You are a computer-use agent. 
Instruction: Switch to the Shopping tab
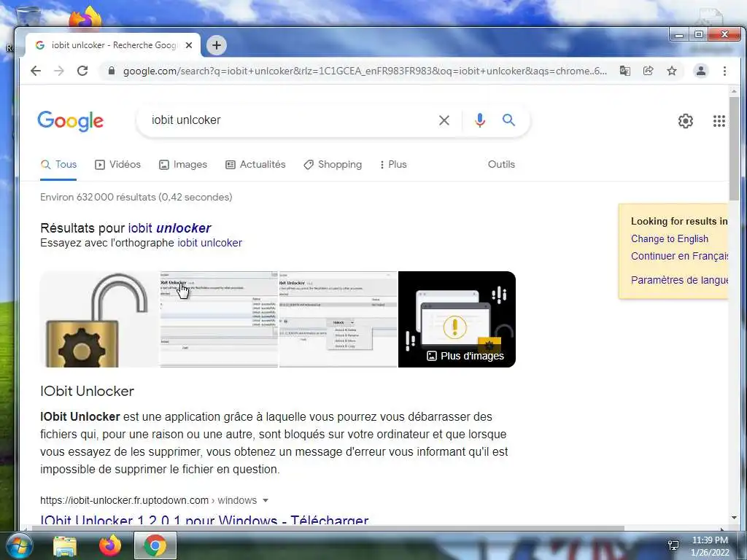pos(333,165)
